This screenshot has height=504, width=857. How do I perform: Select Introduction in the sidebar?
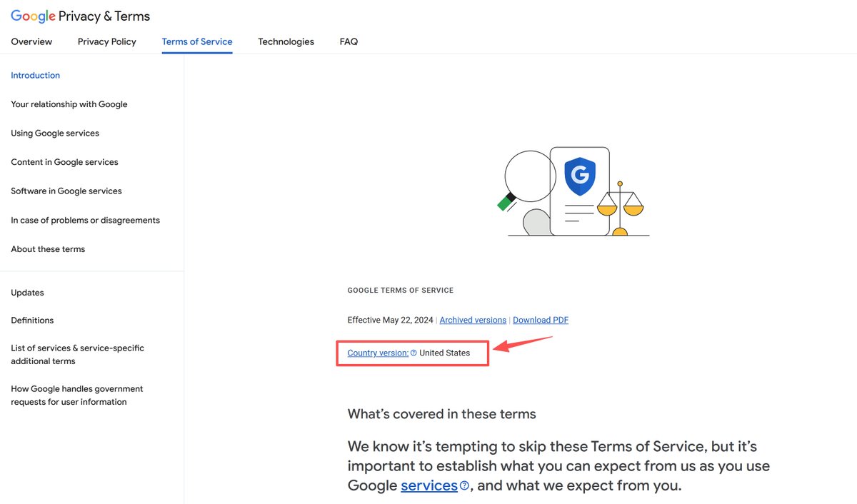pyautogui.click(x=36, y=75)
